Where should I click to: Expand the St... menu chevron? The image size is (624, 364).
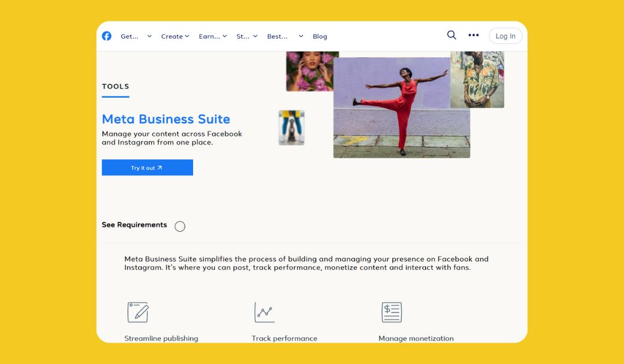[x=255, y=36]
